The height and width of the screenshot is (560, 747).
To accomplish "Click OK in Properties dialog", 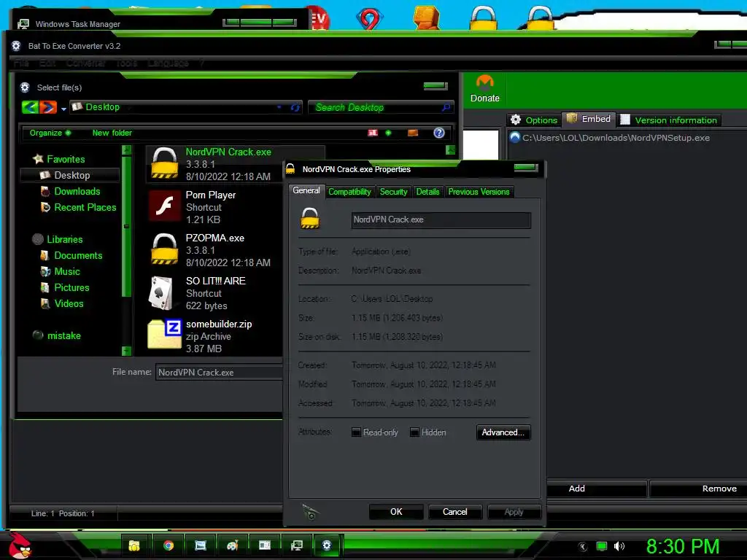I will 396,512.
